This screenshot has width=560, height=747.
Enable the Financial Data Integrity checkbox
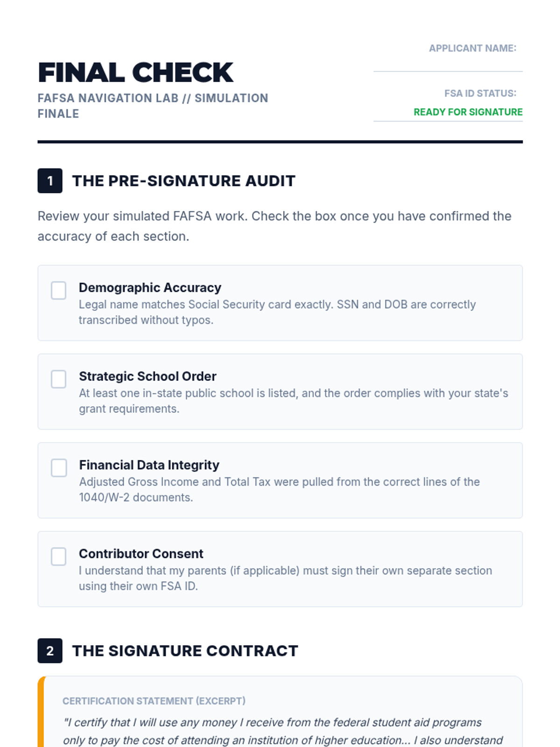click(59, 468)
